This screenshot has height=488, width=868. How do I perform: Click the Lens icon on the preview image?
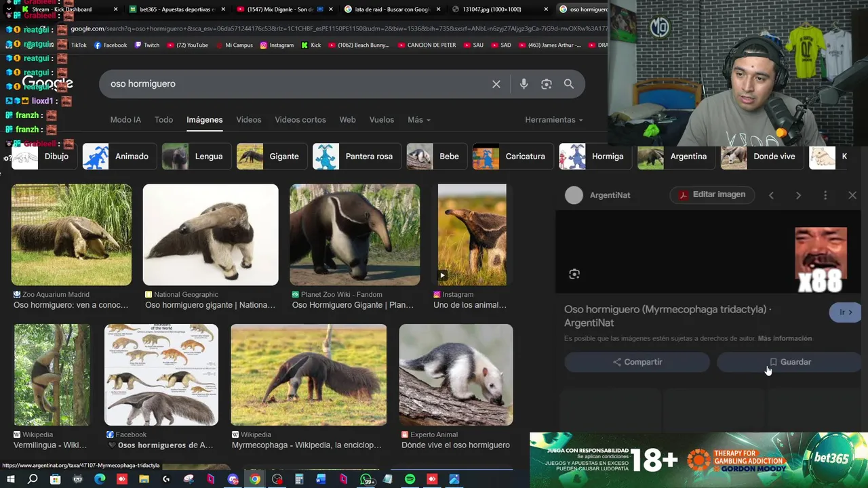(574, 274)
